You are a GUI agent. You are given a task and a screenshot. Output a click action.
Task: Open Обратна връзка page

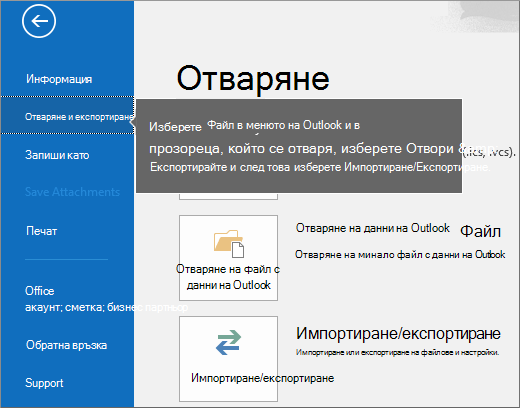click(x=66, y=345)
